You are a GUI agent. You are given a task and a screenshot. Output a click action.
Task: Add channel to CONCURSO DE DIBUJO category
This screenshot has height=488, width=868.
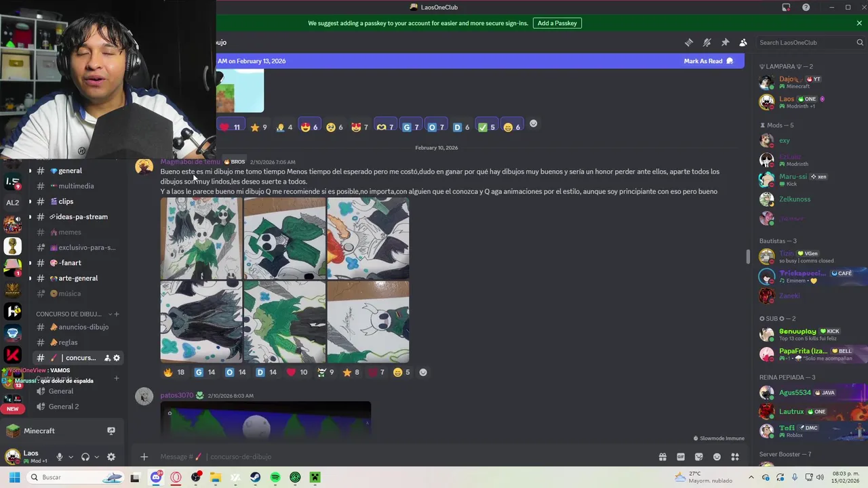117,314
